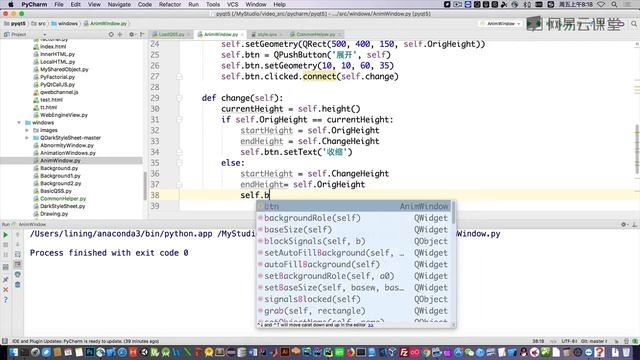Click Git: master branch in status bar
640x360 pixels.
click(594, 341)
